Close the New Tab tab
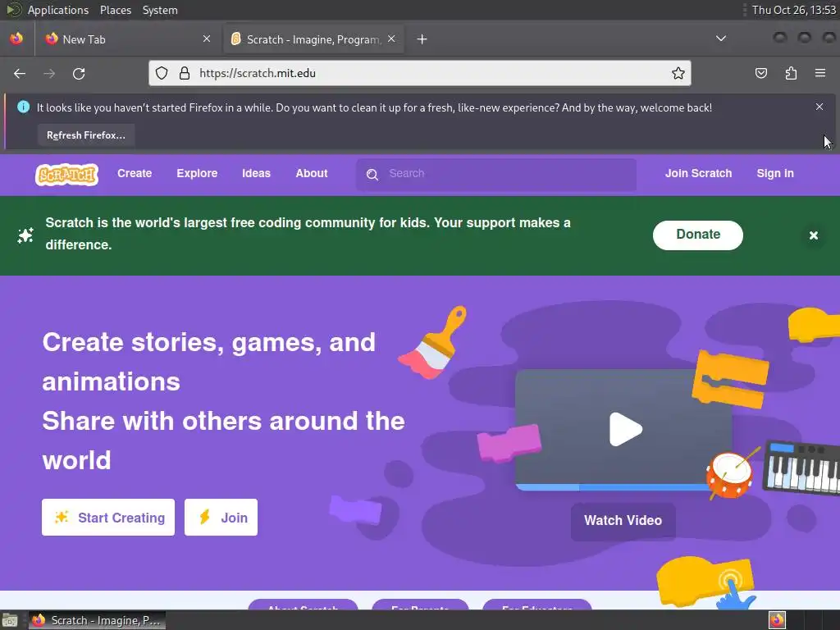 (207, 39)
